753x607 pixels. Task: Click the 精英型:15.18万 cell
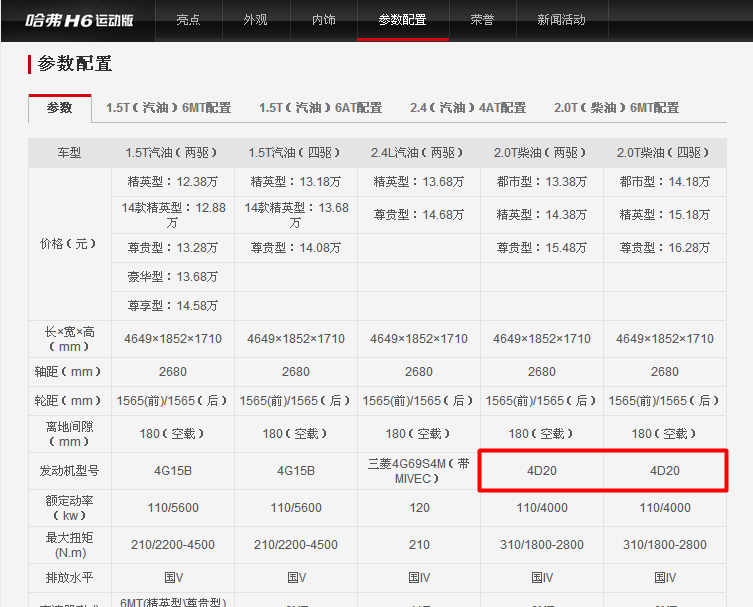pos(664,215)
